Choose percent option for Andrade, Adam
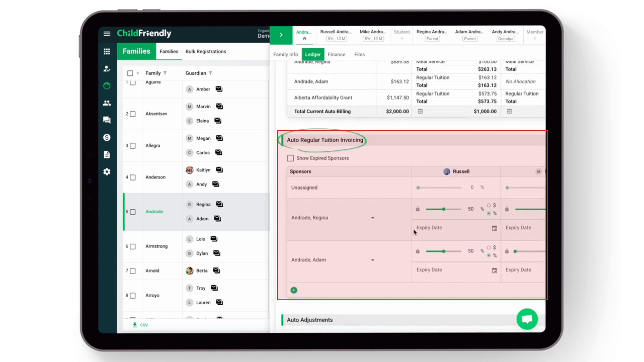Image resolution: width=644 pixels, height=362 pixels. [x=488, y=255]
